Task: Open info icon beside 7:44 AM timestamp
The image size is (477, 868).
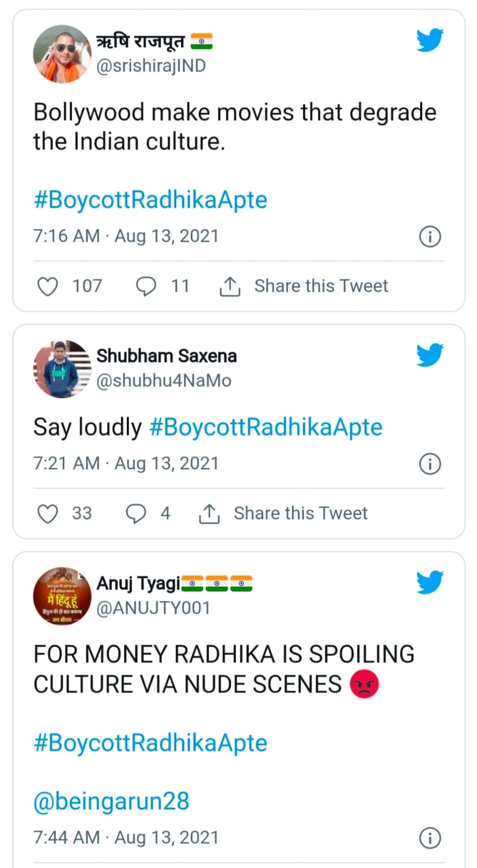Action: pos(430,838)
